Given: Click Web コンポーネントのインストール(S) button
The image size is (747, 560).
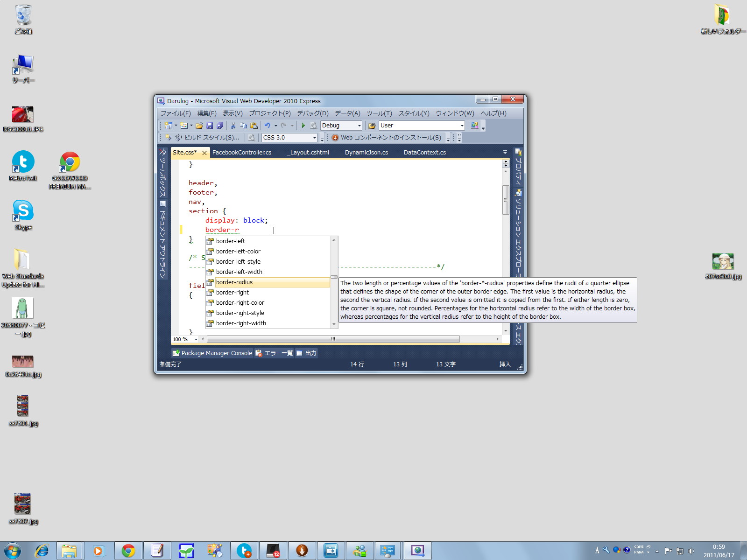Looking at the screenshot, I should coord(387,138).
